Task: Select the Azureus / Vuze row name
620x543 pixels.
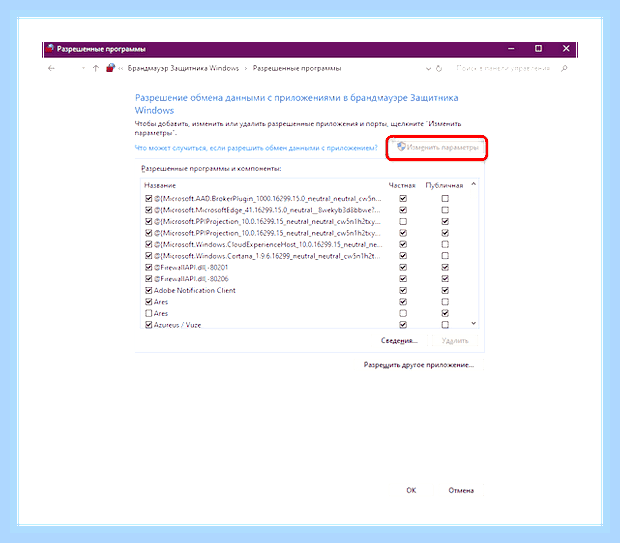Action: [177, 324]
